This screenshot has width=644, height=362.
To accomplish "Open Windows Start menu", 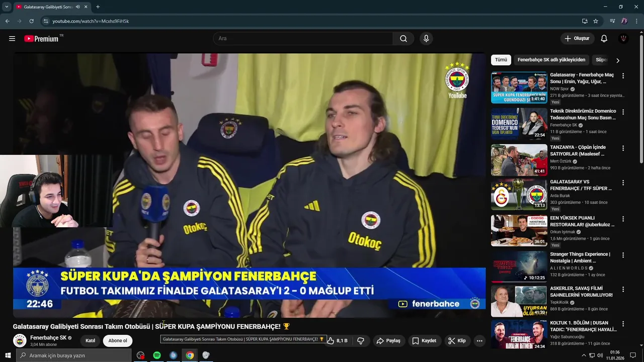I will [8, 355].
